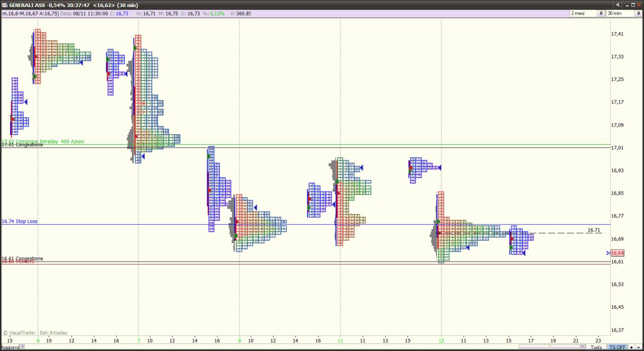Screen dimensions: 644x351
Task: Click the 17.02 Comprare Intraday 400 Azioni label
Action: click(x=43, y=141)
